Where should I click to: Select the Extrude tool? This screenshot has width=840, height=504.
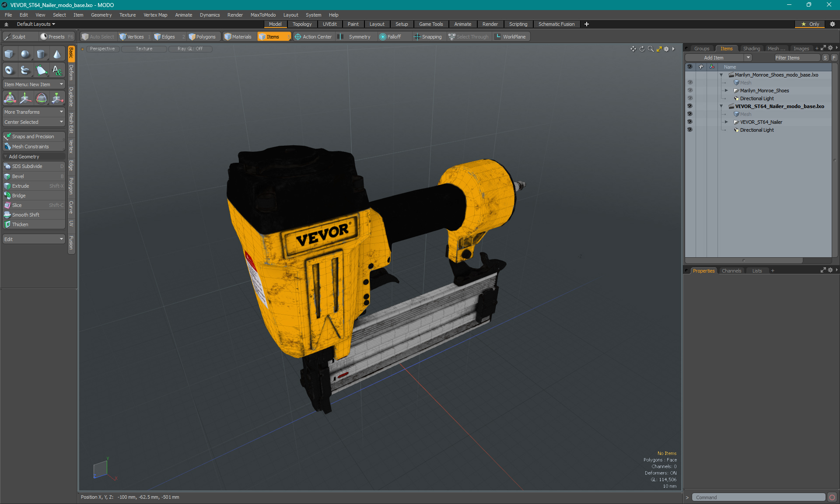34,186
